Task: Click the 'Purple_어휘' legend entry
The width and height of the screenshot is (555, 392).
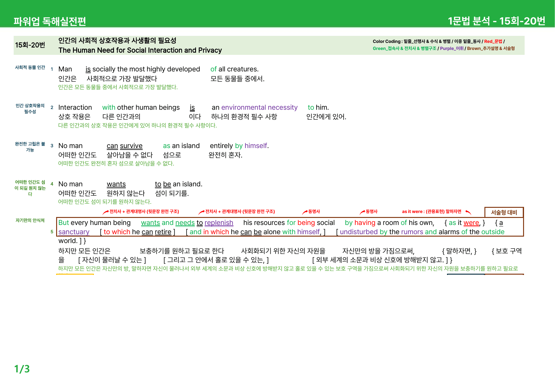Action: click(452, 48)
